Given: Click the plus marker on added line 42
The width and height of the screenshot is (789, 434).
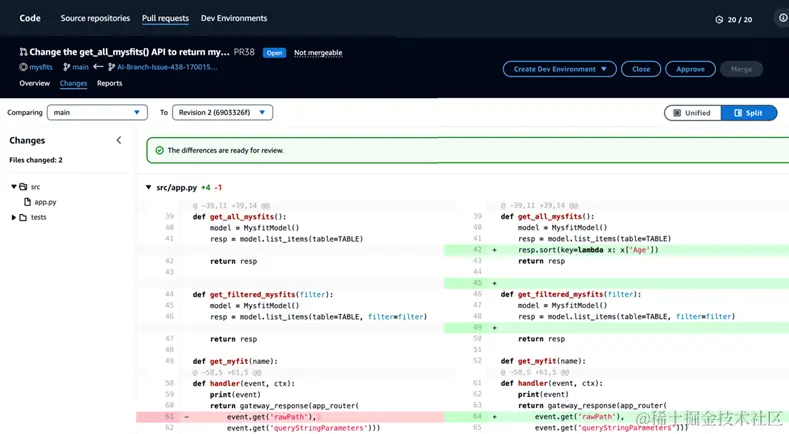Looking at the screenshot, I should tap(495, 250).
